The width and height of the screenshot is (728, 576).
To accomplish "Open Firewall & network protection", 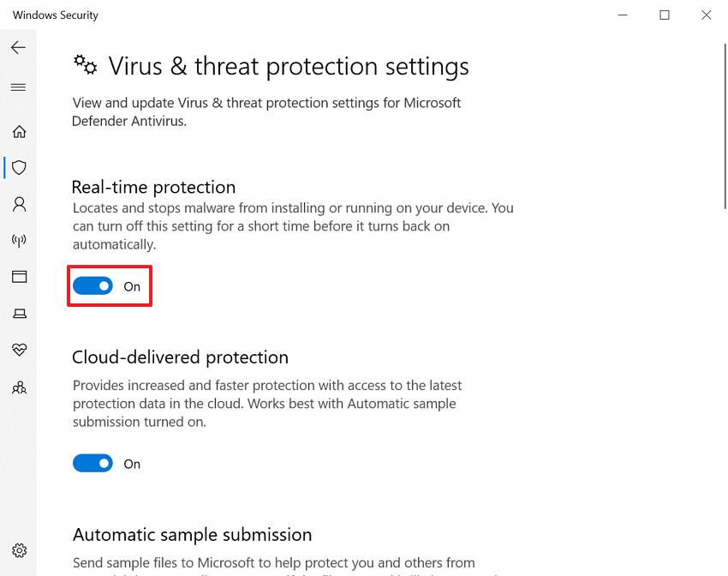I will (19, 241).
